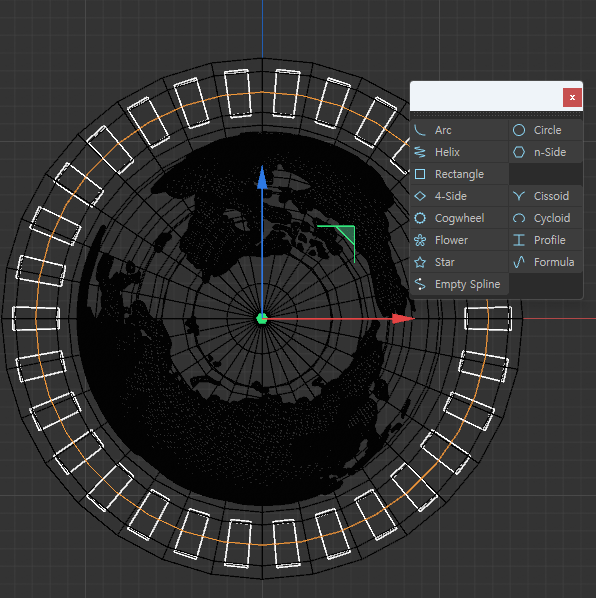Select the Profile spline icon
Screen dimensions: 596x598
tap(519, 240)
